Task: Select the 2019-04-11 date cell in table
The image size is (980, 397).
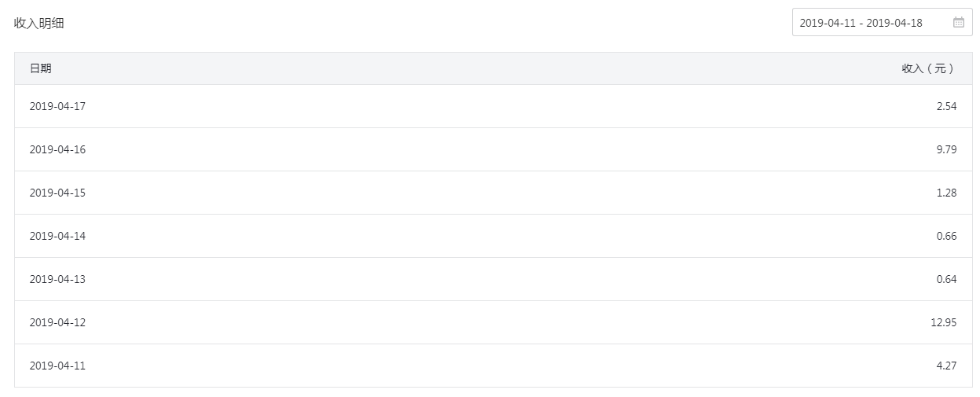Action: pos(57,366)
